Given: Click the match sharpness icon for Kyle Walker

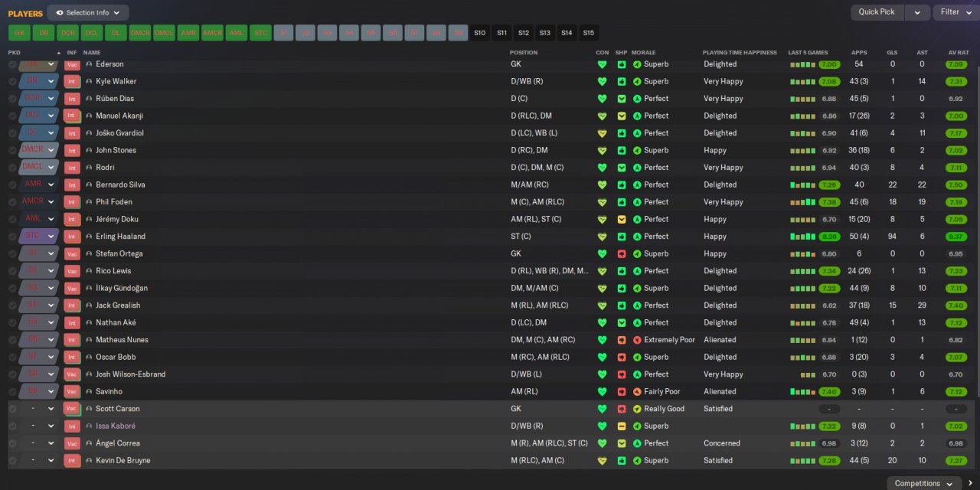Looking at the screenshot, I should (622, 81).
